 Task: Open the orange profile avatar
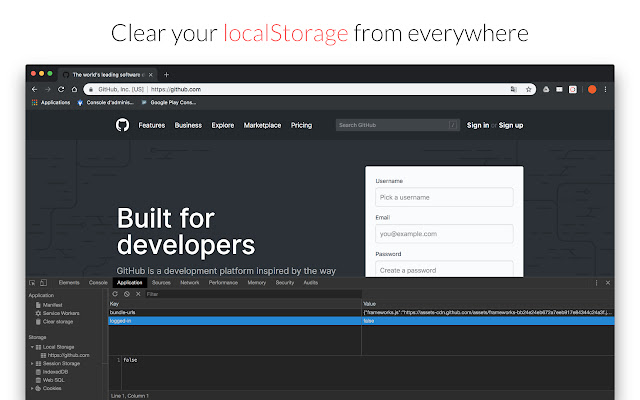click(592, 89)
